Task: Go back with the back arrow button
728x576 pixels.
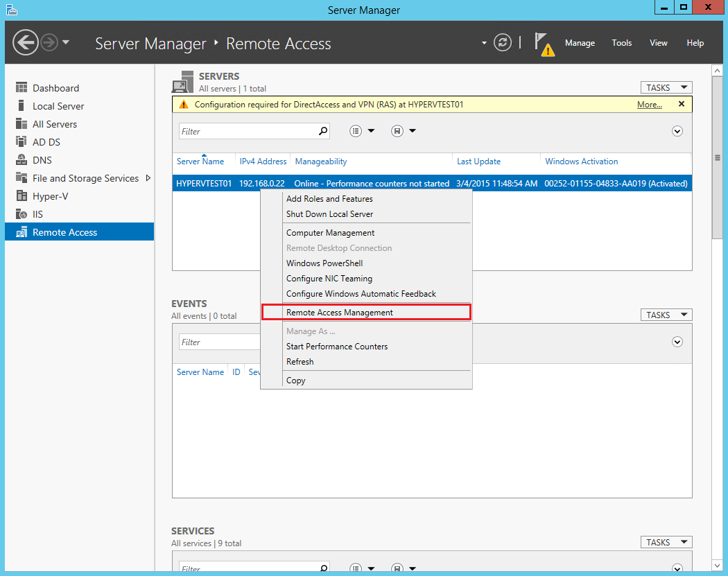Action: 25,43
